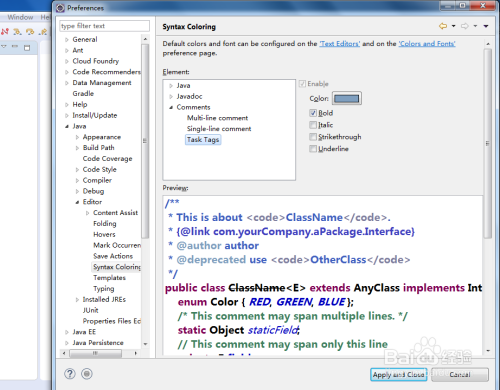Select Data Management preference
Screen dimensions: 500x390
102,83
